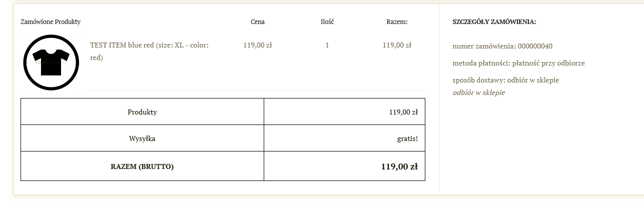Click the quantity value 1
This screenshot has height=202, width=644.
coord(327,45)
